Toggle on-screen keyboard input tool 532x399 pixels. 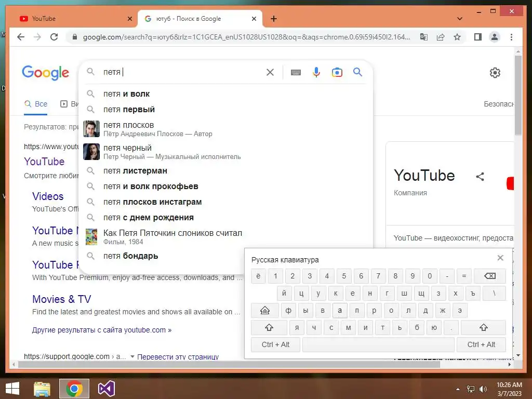(x=296, y=72)
